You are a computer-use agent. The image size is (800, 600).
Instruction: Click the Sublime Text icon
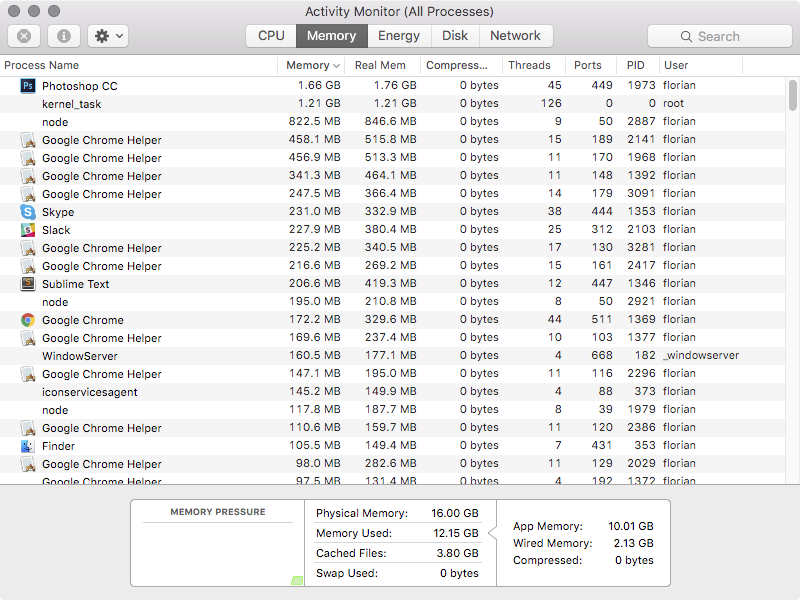[x=28, y=284]
